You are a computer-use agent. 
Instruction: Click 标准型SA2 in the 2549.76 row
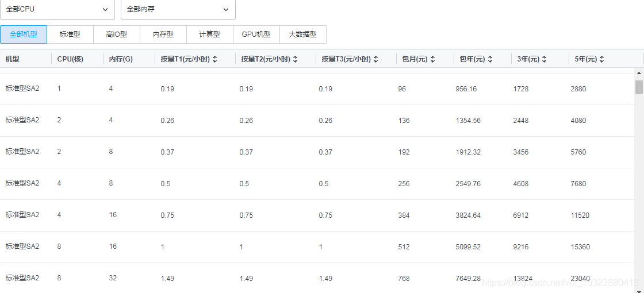[x=22, y=183]
